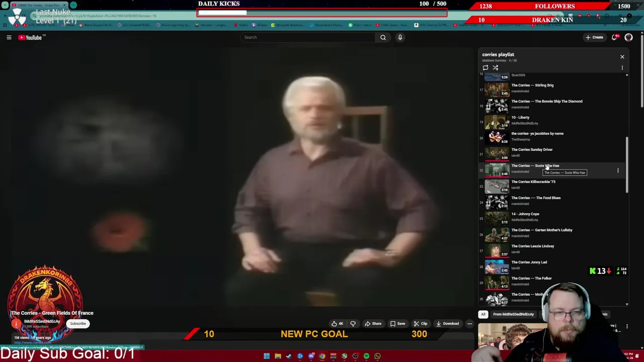Play The Corries Killiecrankie '75
644x362 pixels.
pyautogui.click(x=533, y=182)
